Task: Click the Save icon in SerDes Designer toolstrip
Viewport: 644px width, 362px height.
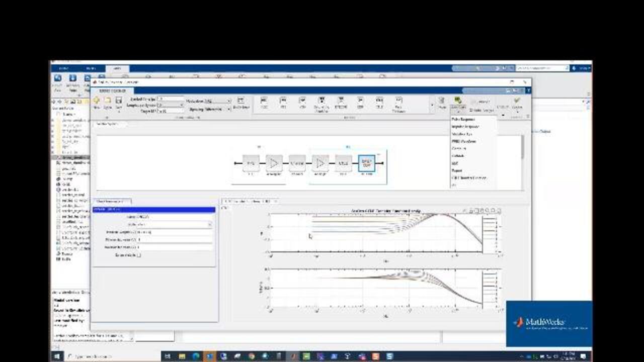Action: click(x=119, y=101)
